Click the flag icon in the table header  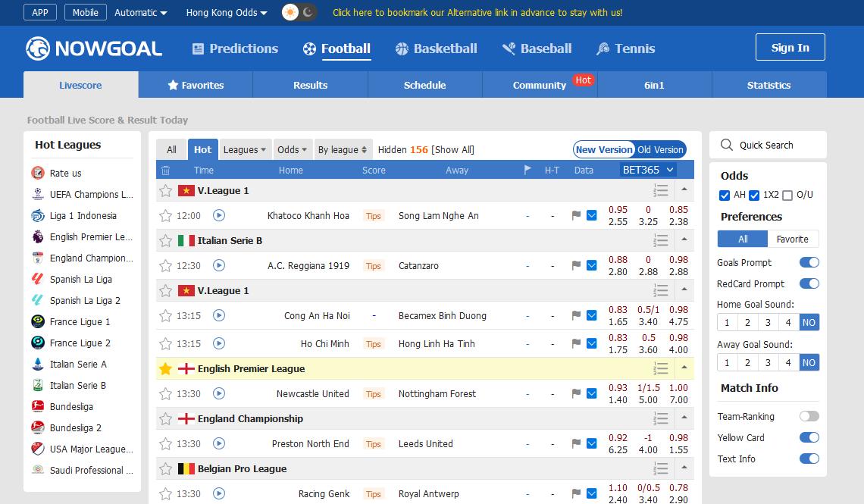[527, 170]
